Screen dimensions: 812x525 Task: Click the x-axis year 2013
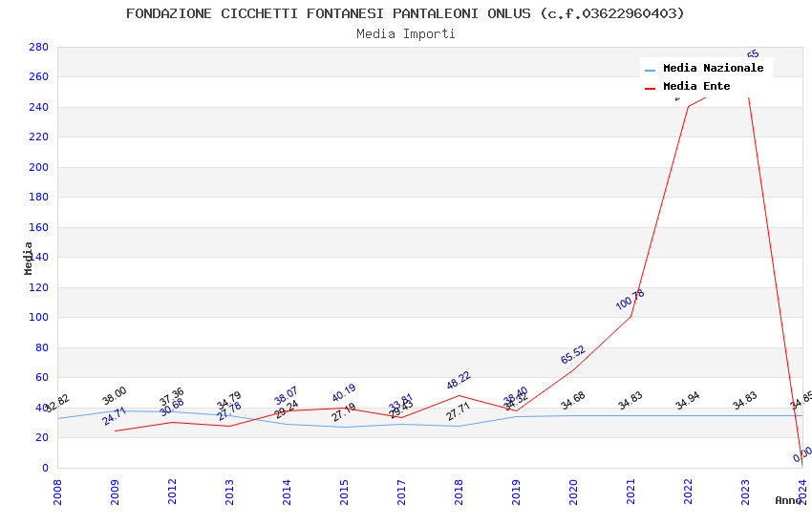click(229, 492)
